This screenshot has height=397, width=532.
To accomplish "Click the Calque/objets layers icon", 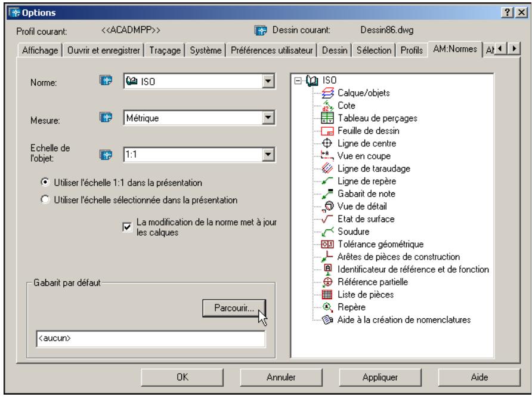I will [327, 93].
